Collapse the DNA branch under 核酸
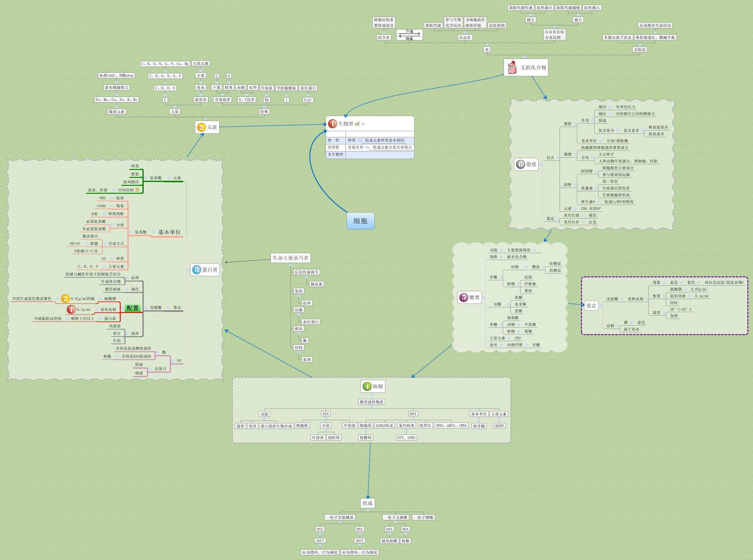Viewport: 753px width, 560px height. click(x=326, y=418)
